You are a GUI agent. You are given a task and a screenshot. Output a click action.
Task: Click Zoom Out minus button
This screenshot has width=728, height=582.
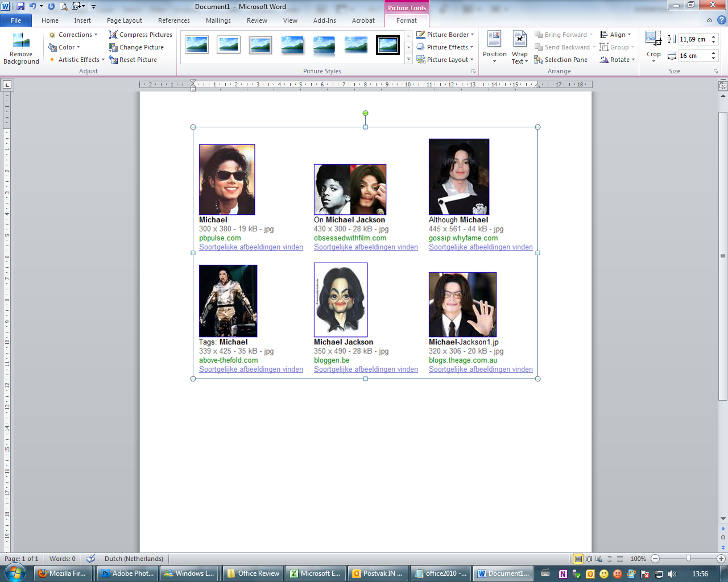click(x=655, y=559)
